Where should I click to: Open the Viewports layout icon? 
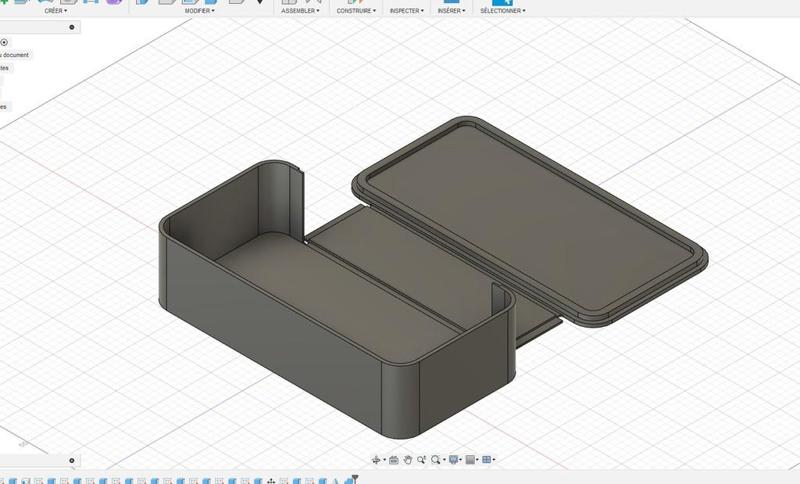pos(487,460)
